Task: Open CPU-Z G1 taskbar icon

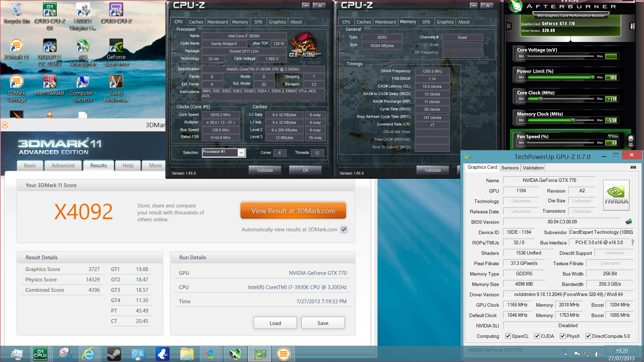Action: tap(40, 354)
